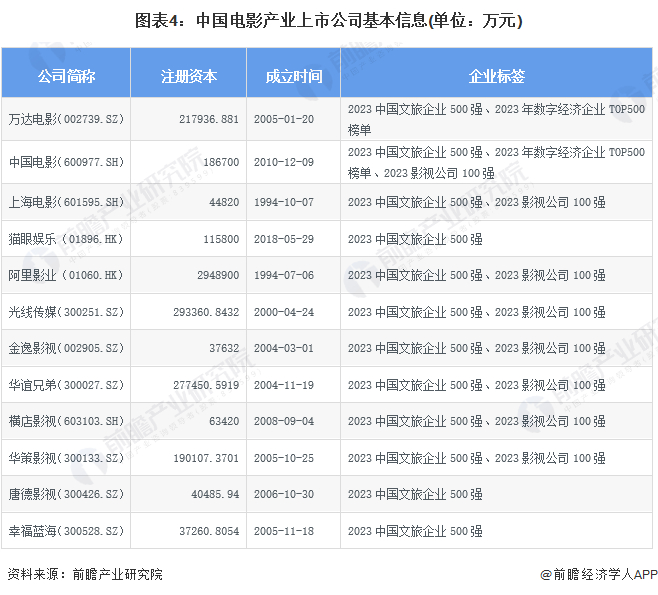The width and height of the screenshot is (658, 595).
Task: Select registered capital value 115800
Action: [221, 239]
